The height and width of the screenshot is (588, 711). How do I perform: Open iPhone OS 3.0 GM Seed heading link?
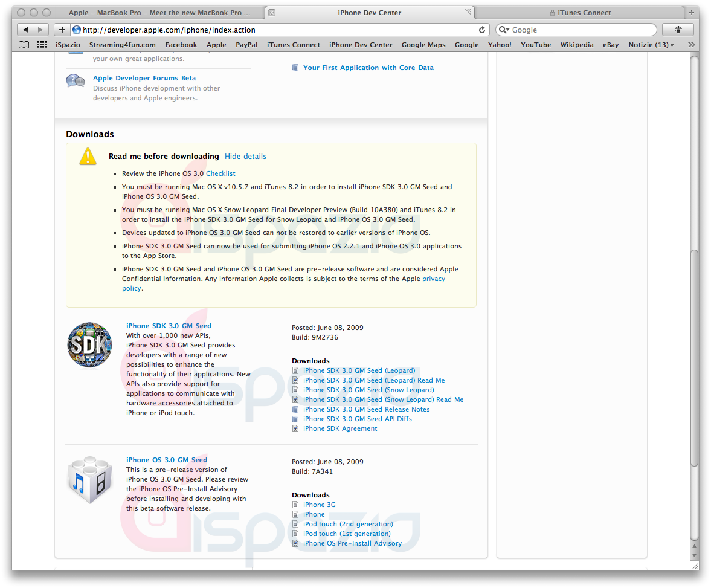pyautogui.click(x=166, y=460)
